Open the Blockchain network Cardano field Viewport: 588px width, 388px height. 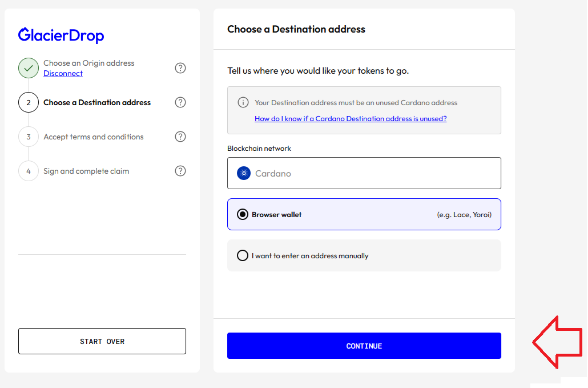tap(364, 173)
